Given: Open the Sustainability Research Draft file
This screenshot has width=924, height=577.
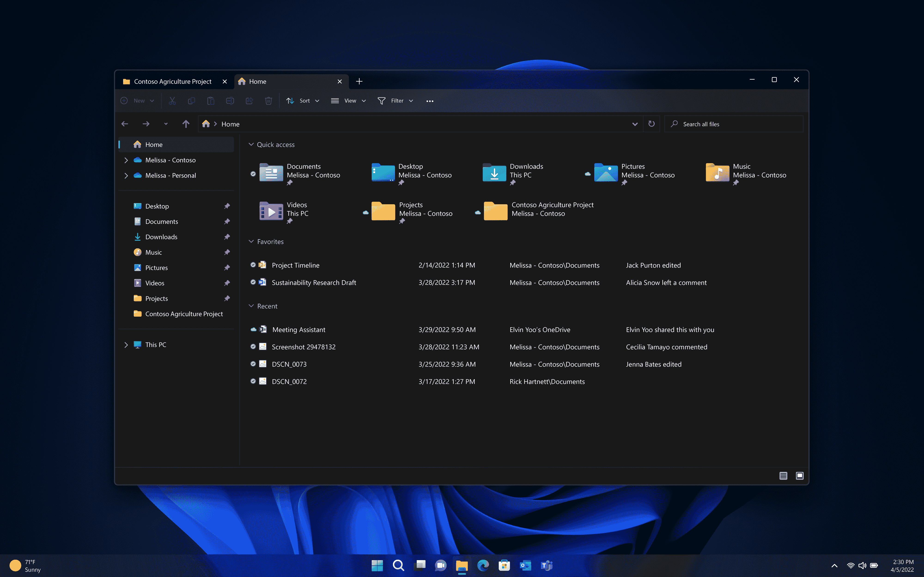Looking at the screenshot, I should coord(313,282).
